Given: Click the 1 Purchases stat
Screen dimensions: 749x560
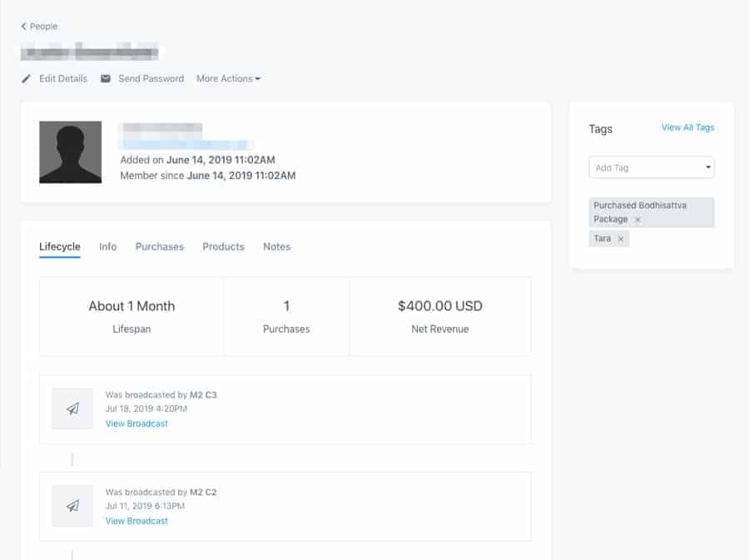Looking at the screenshot, I should click(286, 316).
